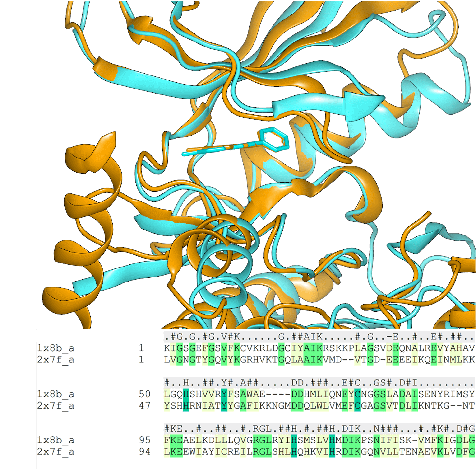Viewport: 476px width, 470px height.
Task: Select the sequence starting KIGSGEFGSVFK
Action: tap(319, 348)
